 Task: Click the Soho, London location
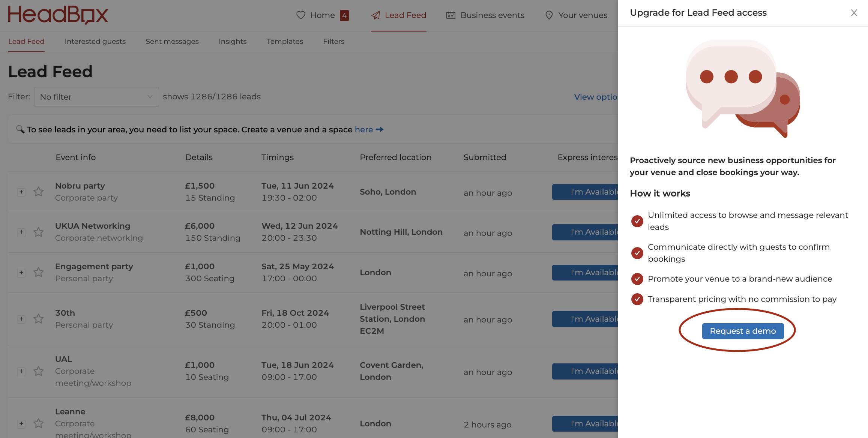[388, 192]
